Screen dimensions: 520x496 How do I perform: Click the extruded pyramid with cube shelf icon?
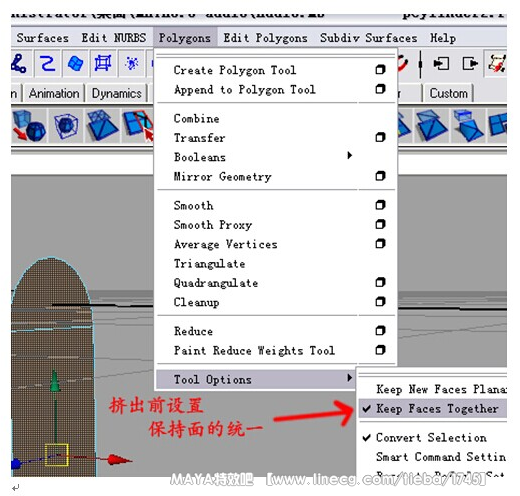click(468, 126)
